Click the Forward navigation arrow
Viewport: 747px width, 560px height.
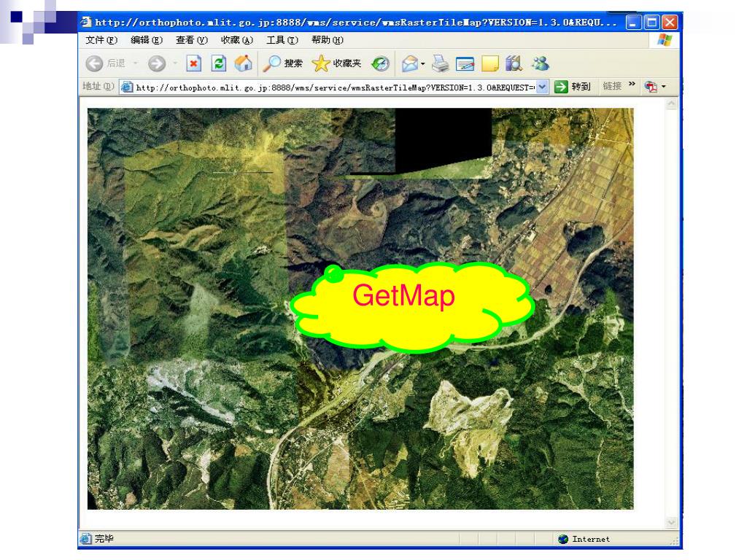(x=156, y=63)
